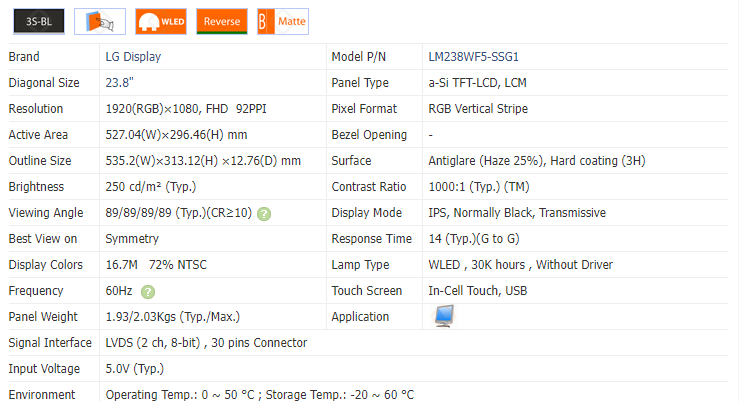Click the touch screen hand badge icon
This screenshot has height=402, width=743.
[x=100, y=21]
